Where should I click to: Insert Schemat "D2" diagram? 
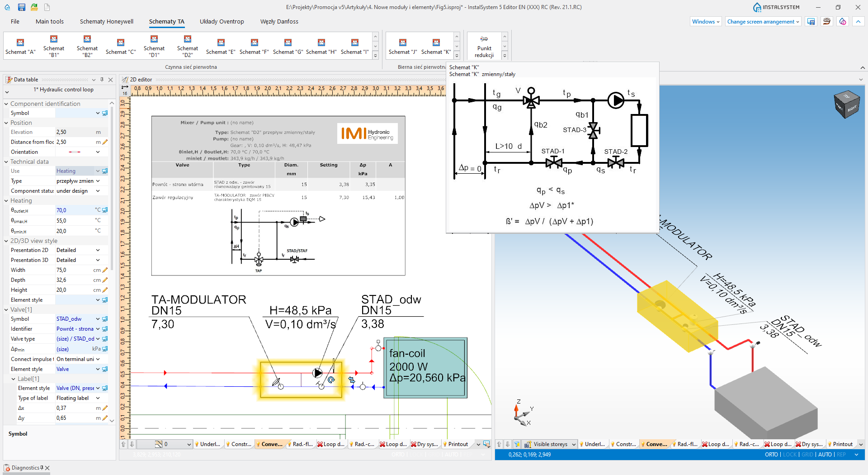coord(188,46)
